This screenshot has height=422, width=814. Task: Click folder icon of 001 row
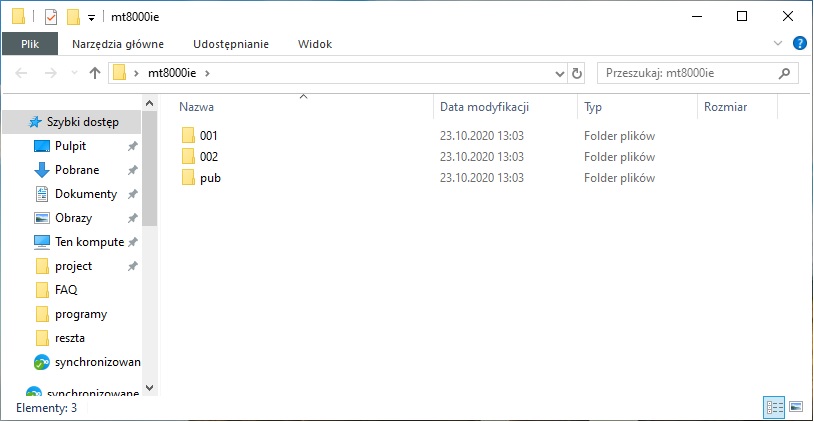(x=188, y=135)
